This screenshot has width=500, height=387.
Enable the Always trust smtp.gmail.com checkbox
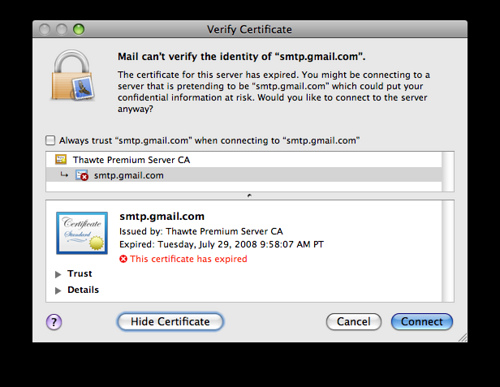point(50,140)
